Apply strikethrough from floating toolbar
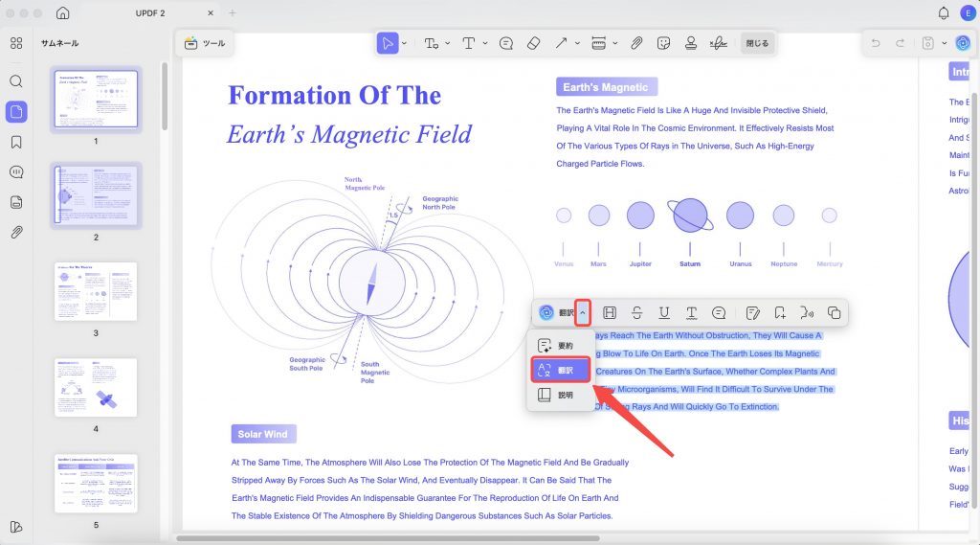The width and height of the screenshot is (980, 545). point(636,313)
